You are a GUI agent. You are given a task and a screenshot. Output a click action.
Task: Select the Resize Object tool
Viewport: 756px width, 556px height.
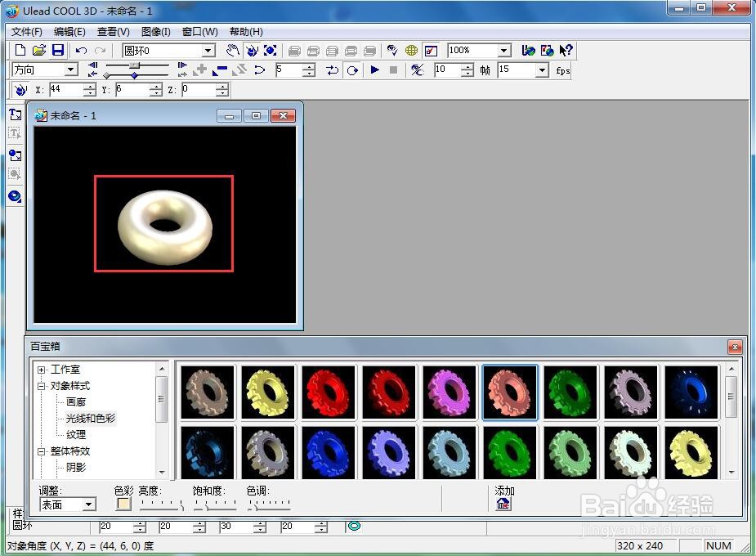tap(271, 50)
